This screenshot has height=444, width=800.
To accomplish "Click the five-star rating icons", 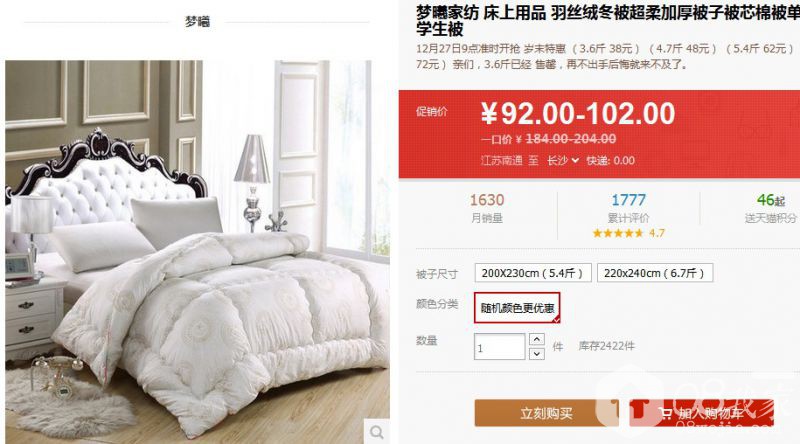I will point(618,233).
